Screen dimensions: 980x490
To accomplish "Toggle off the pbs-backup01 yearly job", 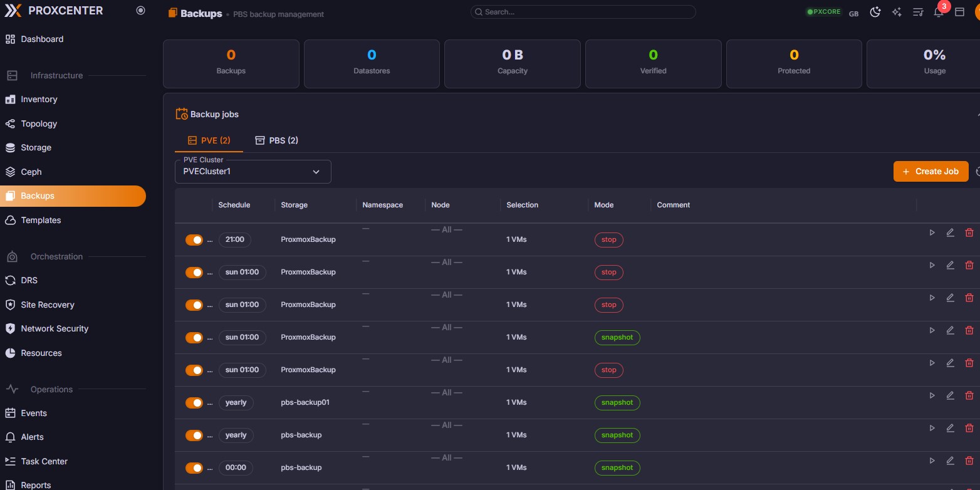I will click(x=194, y=403).
